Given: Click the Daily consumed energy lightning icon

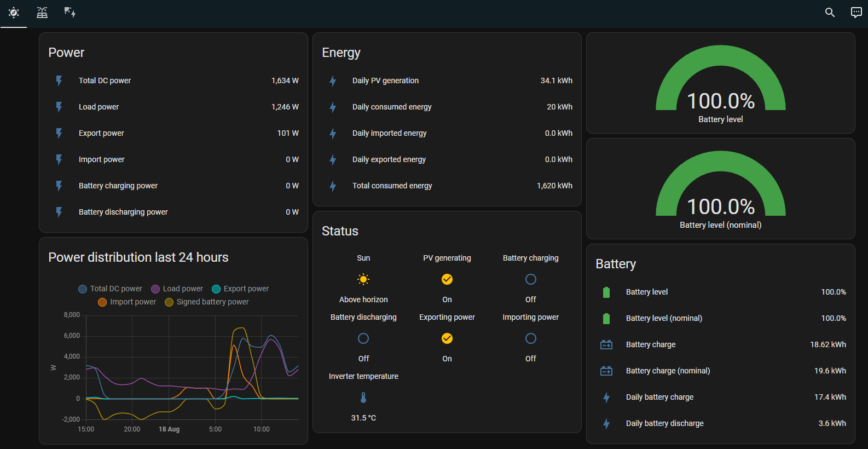Looking at the screenshot, I should coord(333,107).
